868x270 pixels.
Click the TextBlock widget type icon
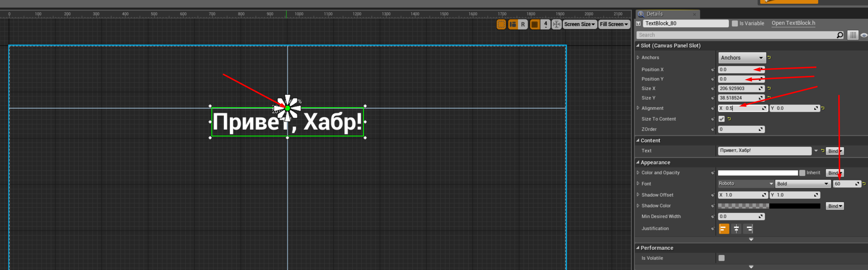638,23
